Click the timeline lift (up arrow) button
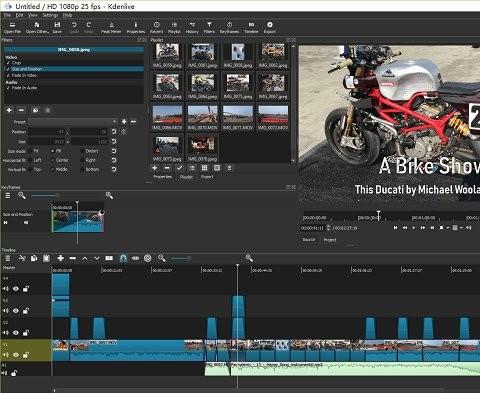This screenshot has width=480, height=393. click(85, 258)
